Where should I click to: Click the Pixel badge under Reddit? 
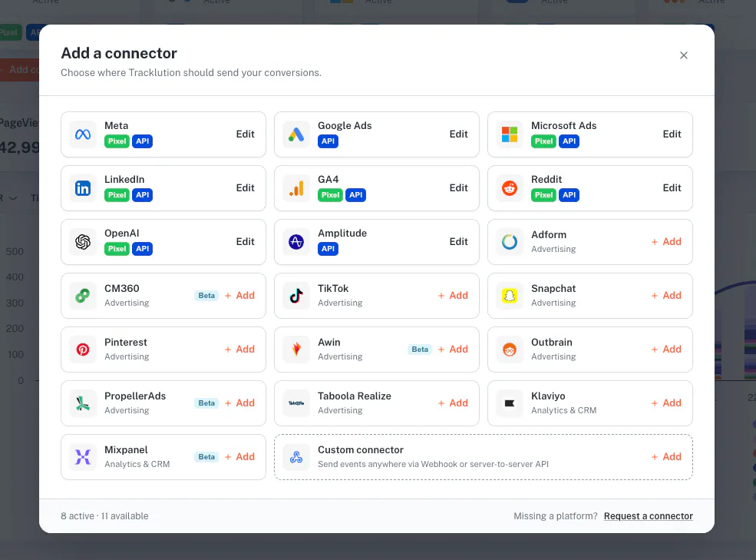(544, 195)
